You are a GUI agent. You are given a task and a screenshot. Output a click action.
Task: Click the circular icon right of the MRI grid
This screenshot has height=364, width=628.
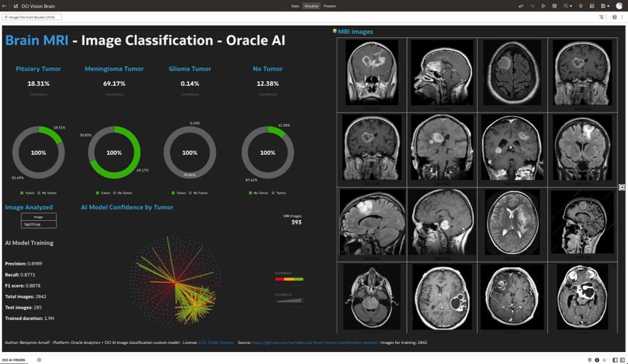click(x=622, y=188)
